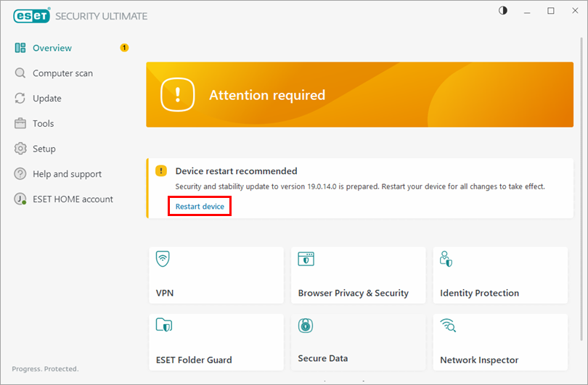
Task: Select the Overview sidebar item
Action: click(52, 48)
